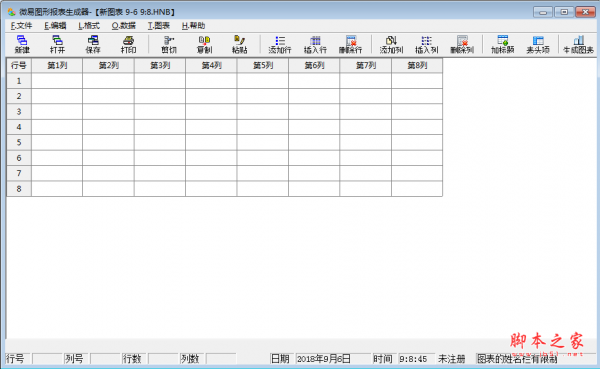Open the L.格式 menu
The image size is (600, 369).
89,26
